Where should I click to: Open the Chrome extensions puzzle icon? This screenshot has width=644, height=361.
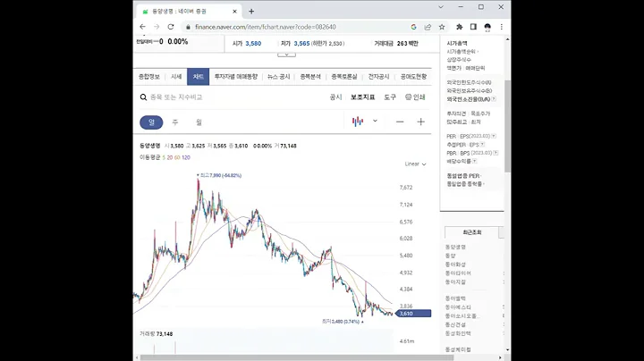(459, 27)
